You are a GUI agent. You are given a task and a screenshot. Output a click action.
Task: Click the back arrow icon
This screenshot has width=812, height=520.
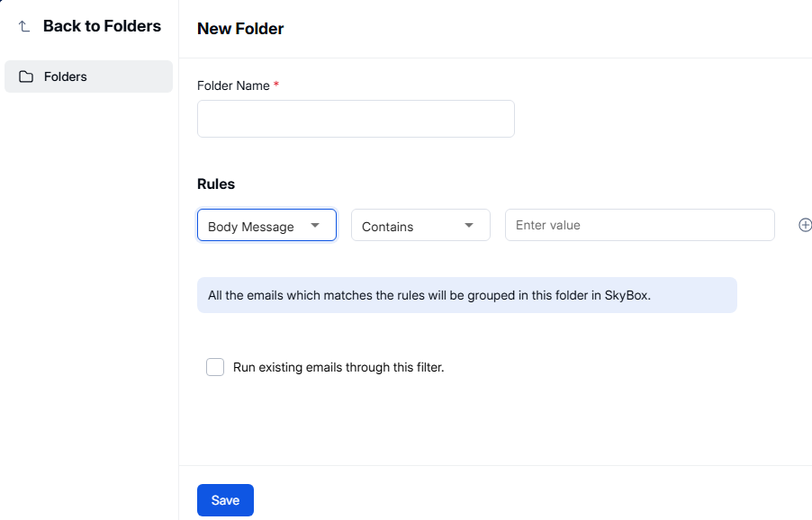pyautogui.click(x=24, y=27)
